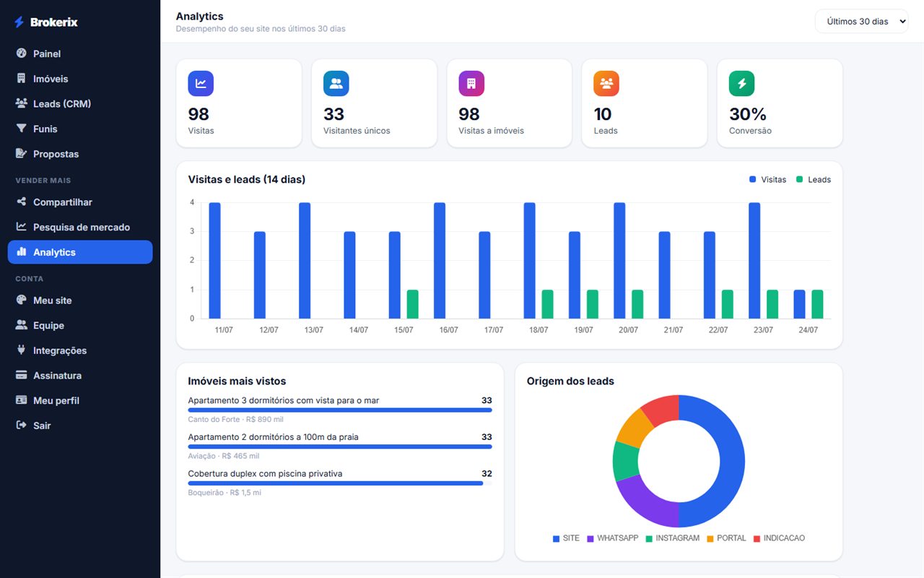The width and height of the screenshot is (924, 578).
Task: Open Integrações page
Action: coord(80,350)
